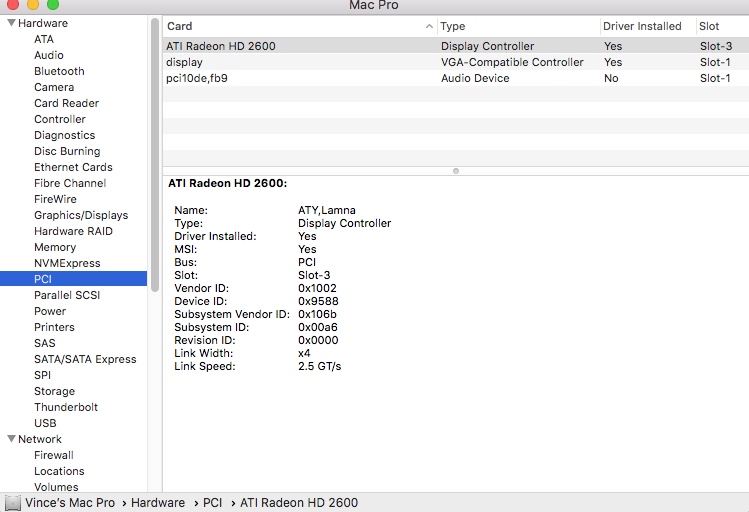Click the Audio Device type cell
Viewport: 749px width, 512px height.
click(x=475, y=78)
